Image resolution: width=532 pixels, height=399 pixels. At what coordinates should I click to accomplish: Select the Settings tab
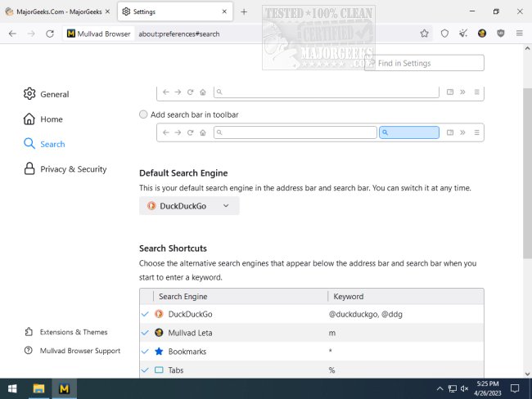(x=175, y=11)
